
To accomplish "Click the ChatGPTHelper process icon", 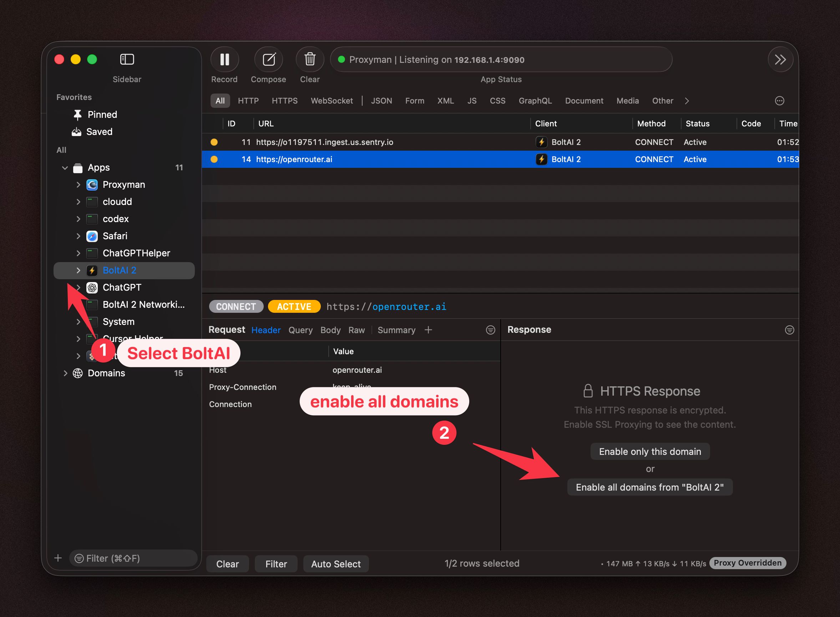I will point(92,254).
